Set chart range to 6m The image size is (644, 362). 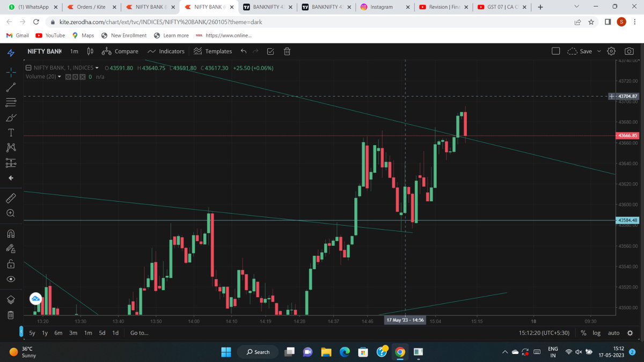pyautogui.click(x=58, y=333)
